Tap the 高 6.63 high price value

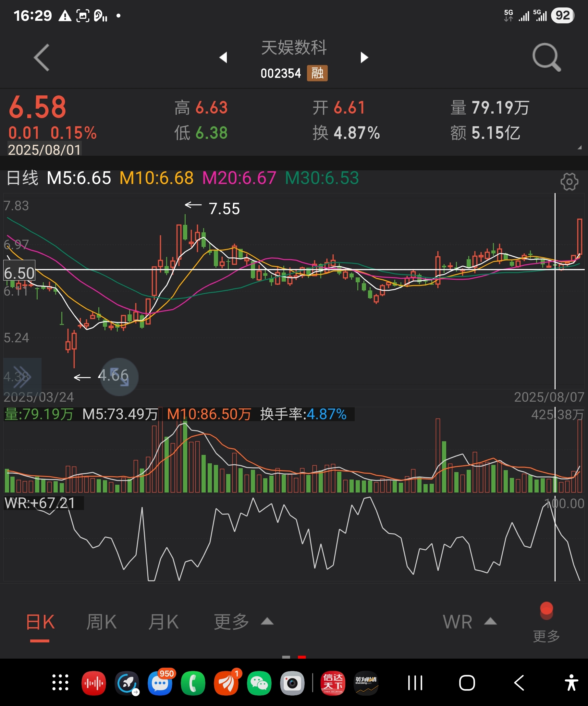201,108
